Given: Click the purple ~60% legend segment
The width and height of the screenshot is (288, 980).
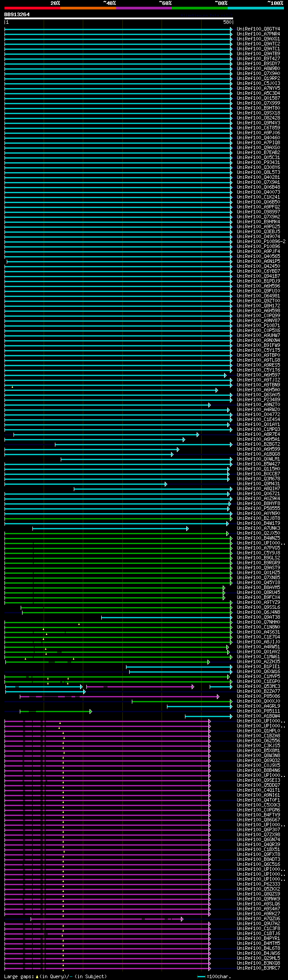Looking at the screenshot, I should 144,8.
